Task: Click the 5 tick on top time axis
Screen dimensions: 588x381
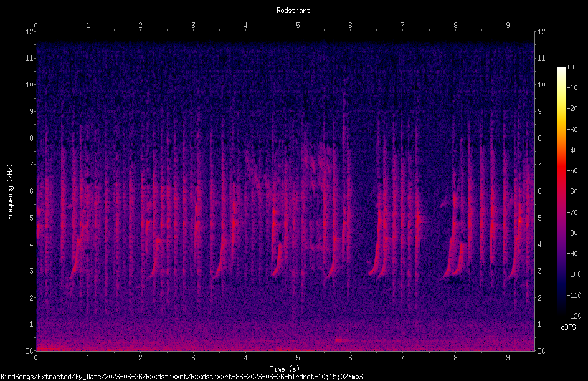Action: click(298, 26)
